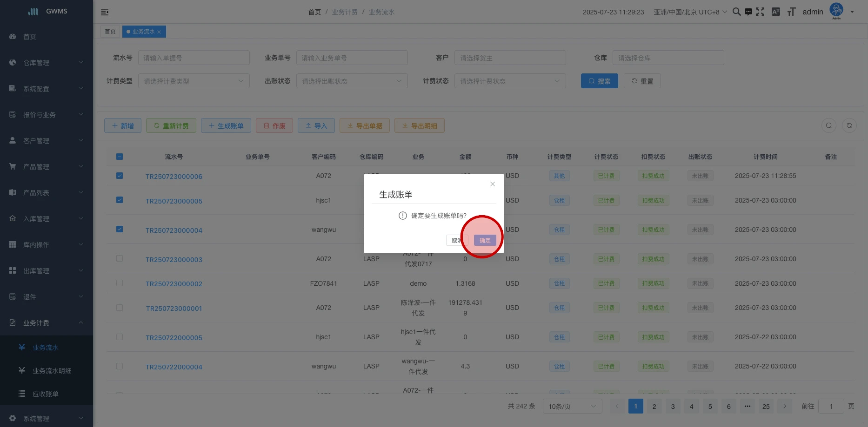Click the message chat icon in header
Image resolution: width=868 pixels, height=427 pixels.
click(x=748, y=12)
